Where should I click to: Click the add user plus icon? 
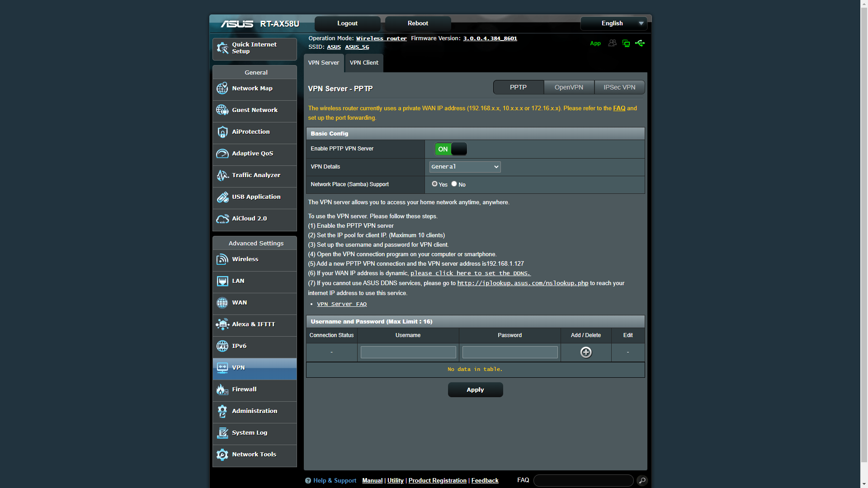pyautogui.click(x=585, y=352)
